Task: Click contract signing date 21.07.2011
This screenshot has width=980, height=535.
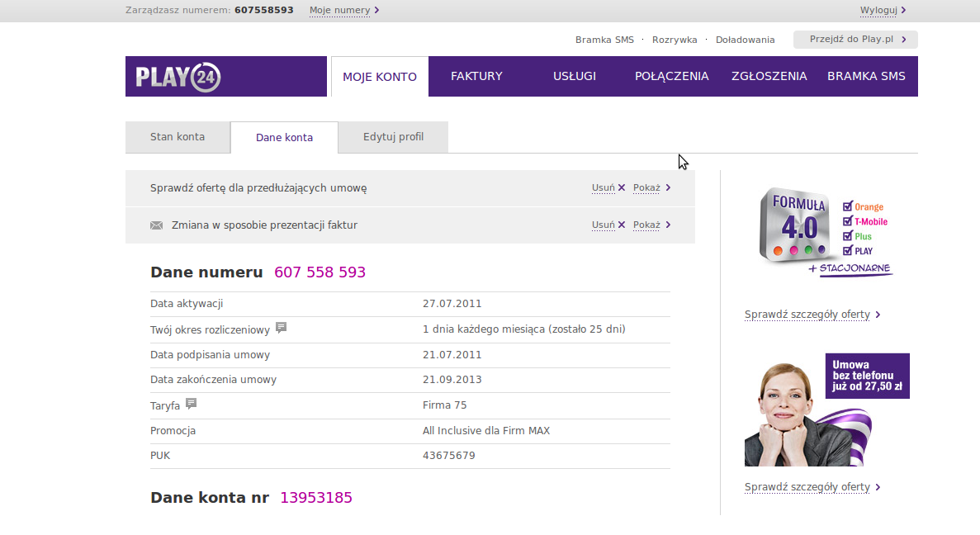Action: click(x=452, y=355)
